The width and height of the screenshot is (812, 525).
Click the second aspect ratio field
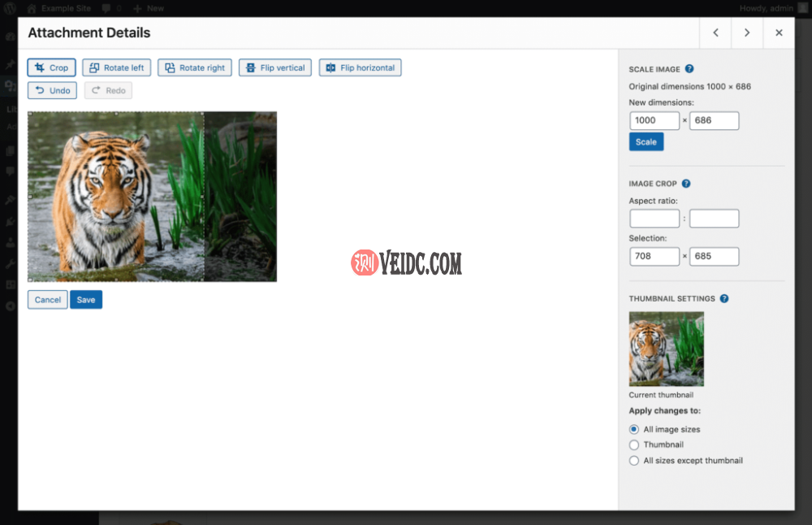click(x=714, y=218)
